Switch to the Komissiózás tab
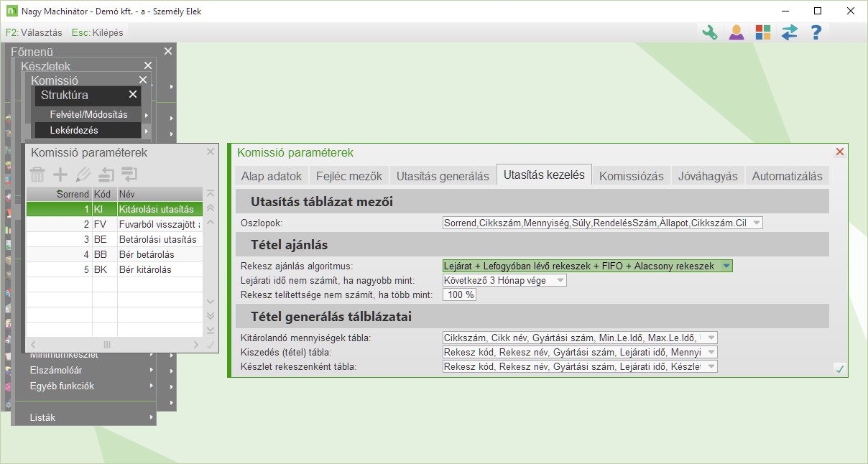 [x=632, y=176]
